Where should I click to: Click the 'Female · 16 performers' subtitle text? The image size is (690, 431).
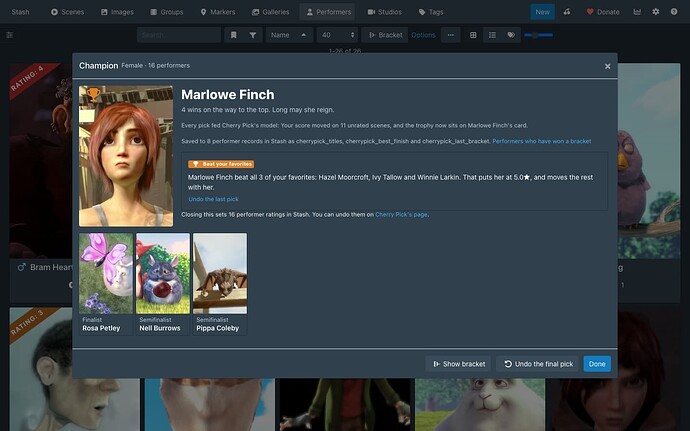pos(156,66)
